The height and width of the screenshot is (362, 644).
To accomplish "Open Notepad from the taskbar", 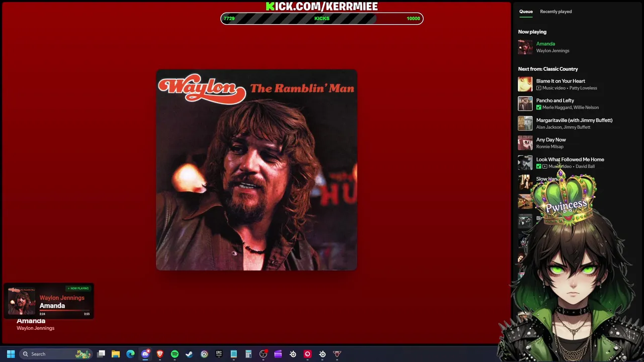I will point(233,354).
